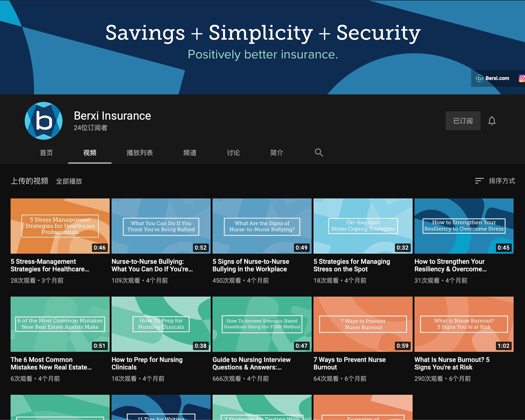This screenshot has width=525, height=420.
Task: Select the 视频 tab
Action: [x=90, y=153]
